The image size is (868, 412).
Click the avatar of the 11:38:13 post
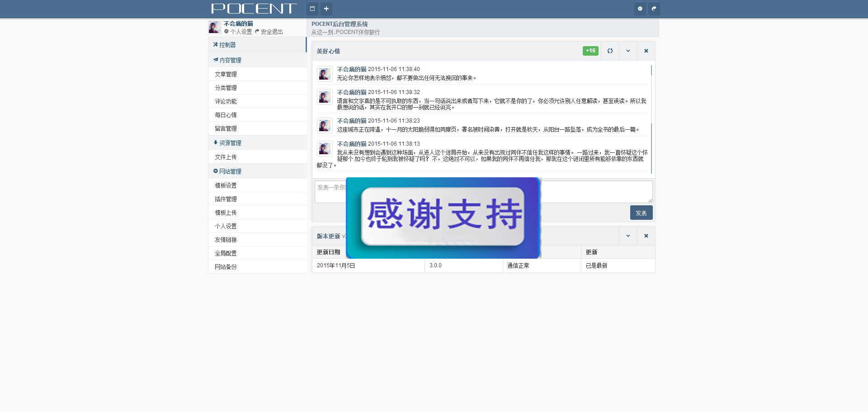tap(324, 148)
